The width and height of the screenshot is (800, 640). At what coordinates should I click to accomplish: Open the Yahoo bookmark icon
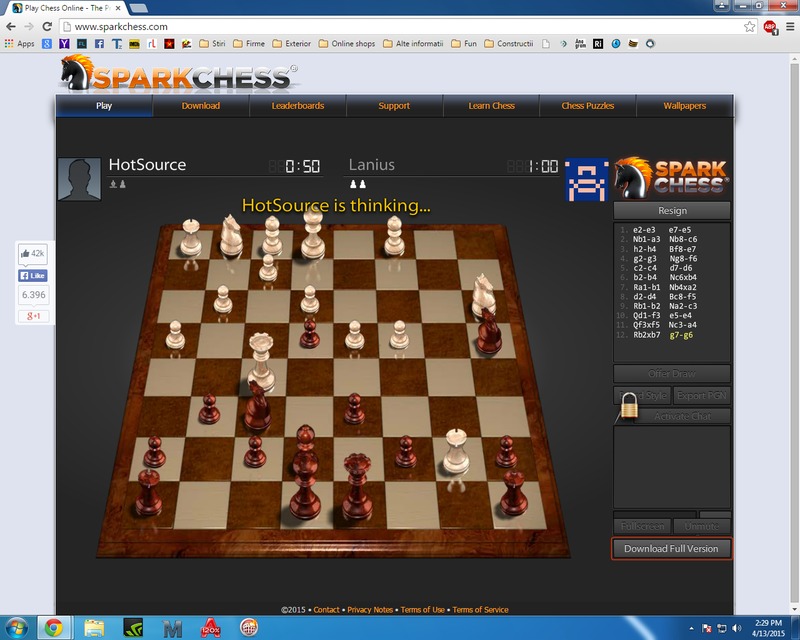[64, 44]
